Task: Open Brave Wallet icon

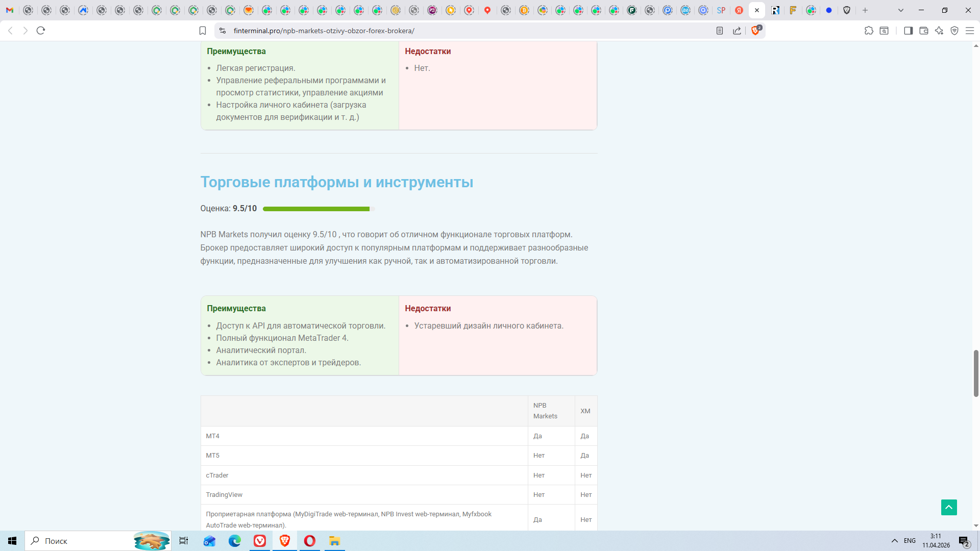Action: [x=923, y=31]
